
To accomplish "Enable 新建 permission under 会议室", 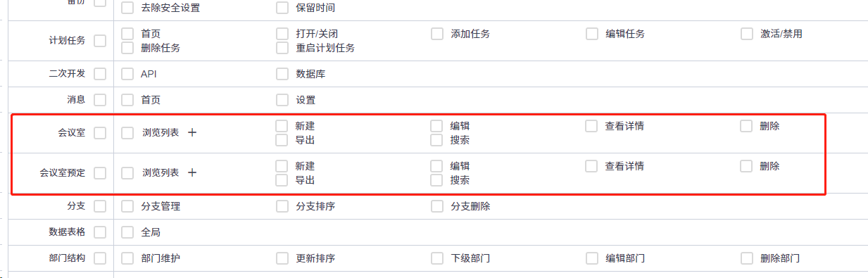I will 282,126.
